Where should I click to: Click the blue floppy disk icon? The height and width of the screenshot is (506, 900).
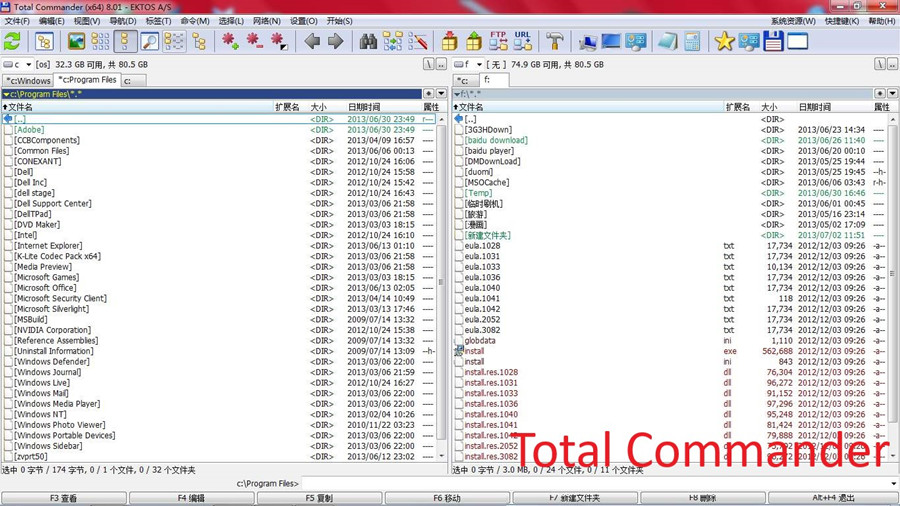(x=773, y=41)
